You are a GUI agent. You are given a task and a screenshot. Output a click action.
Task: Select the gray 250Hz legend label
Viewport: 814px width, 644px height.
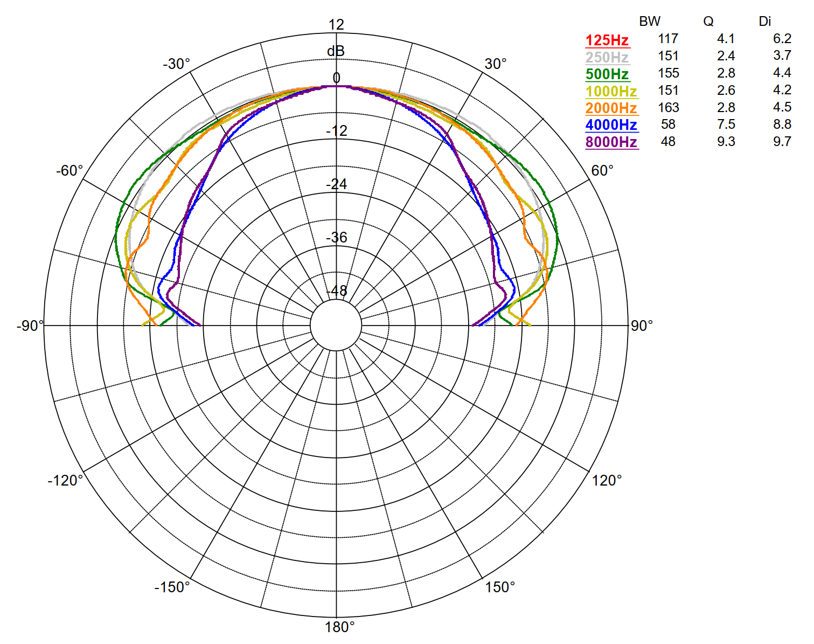tap(607, 58)
